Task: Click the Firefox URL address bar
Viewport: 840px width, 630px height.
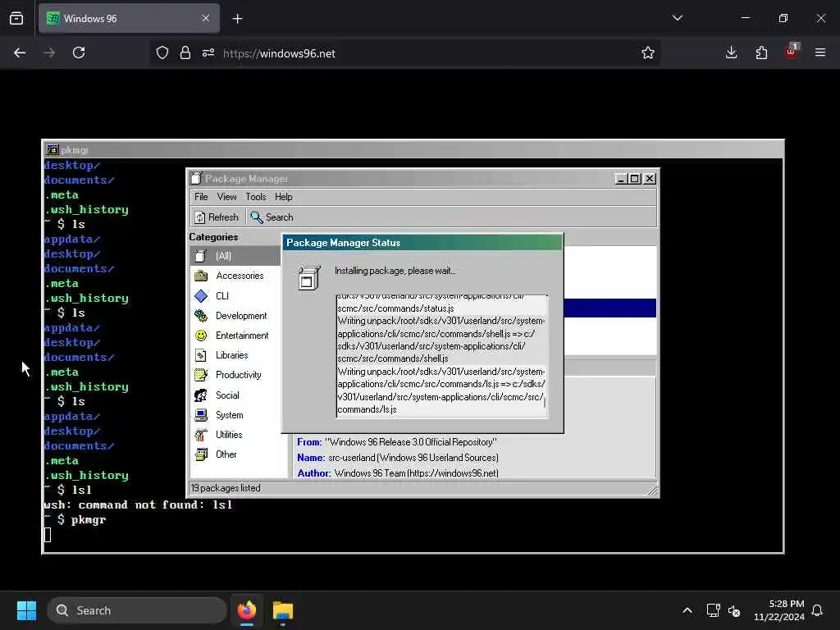Action: (x=404, y=53)
